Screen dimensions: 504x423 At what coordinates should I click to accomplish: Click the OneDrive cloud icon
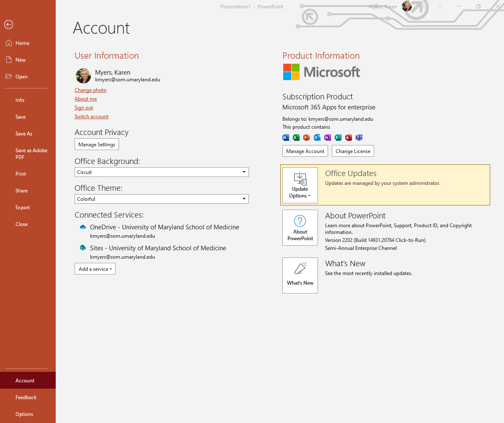coord(83,227)
